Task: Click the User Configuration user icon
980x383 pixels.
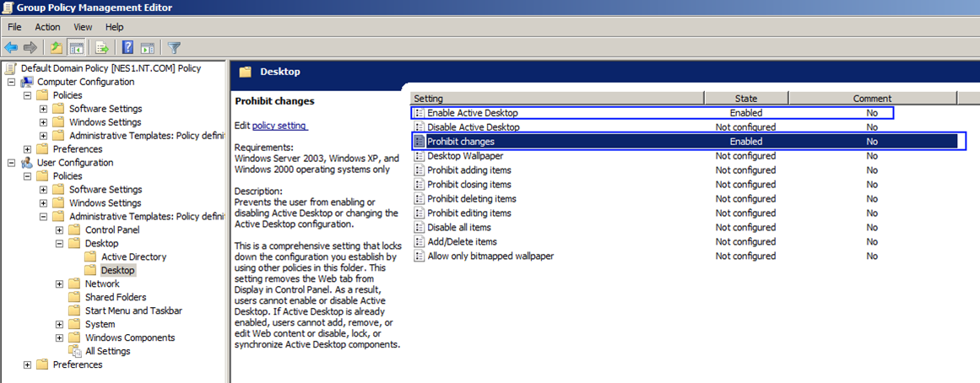Action: point(28,163)
